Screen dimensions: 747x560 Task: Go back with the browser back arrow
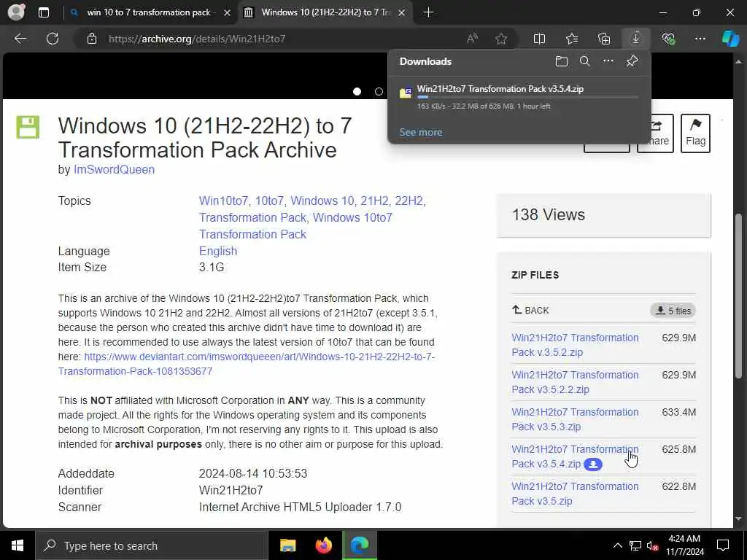pos(20,39)
